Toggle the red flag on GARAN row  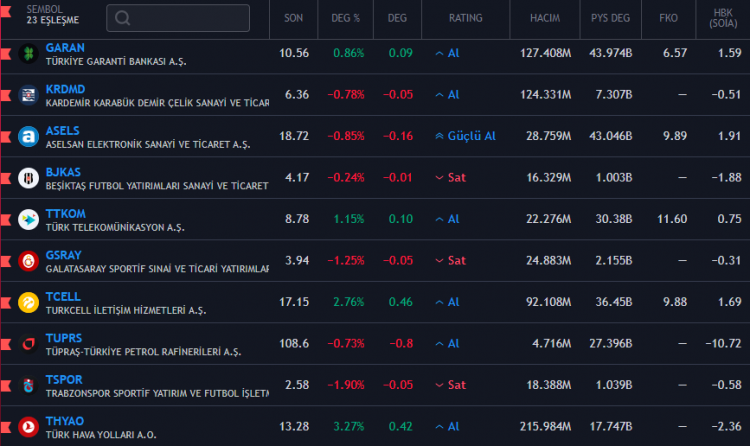click(6, 54)
